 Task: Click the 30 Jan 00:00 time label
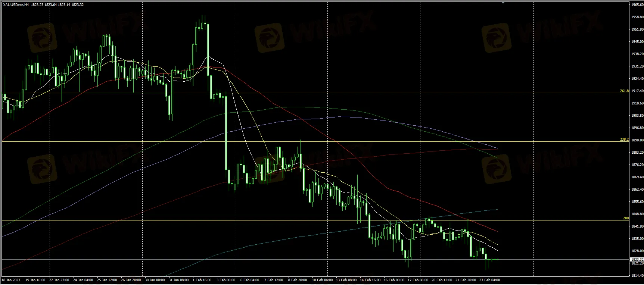click(154, 280)
